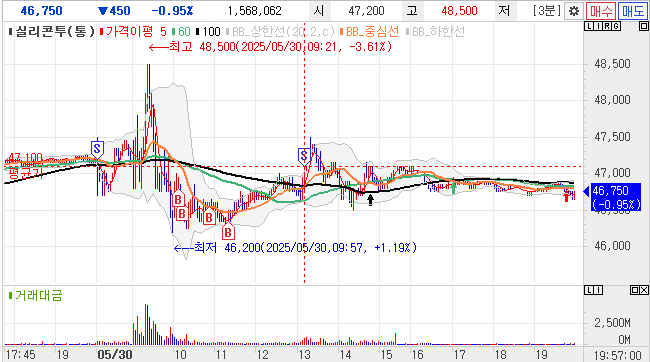Click the 매도 sell button
Viewport: 650px width, 362px height.
(633, 11)
